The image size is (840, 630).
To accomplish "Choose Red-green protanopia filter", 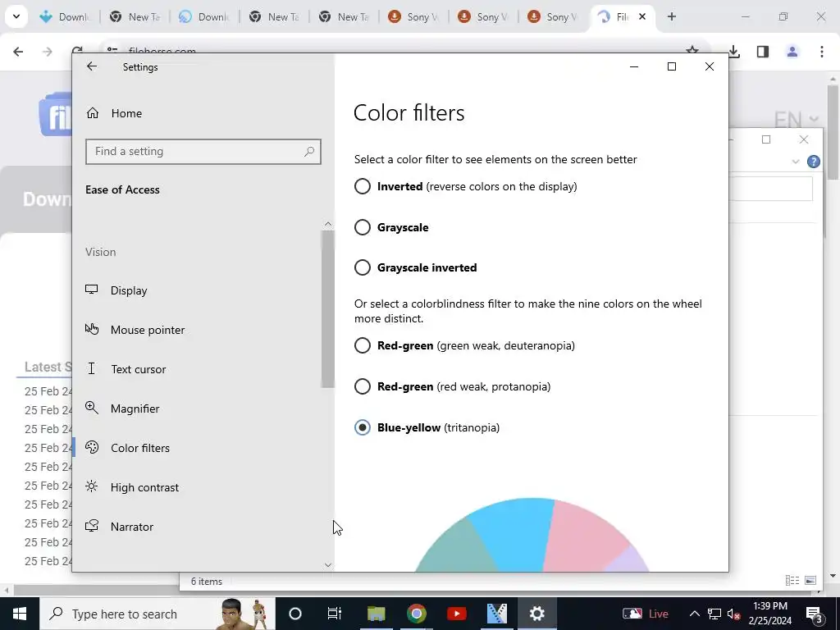I will coord(362,386).
